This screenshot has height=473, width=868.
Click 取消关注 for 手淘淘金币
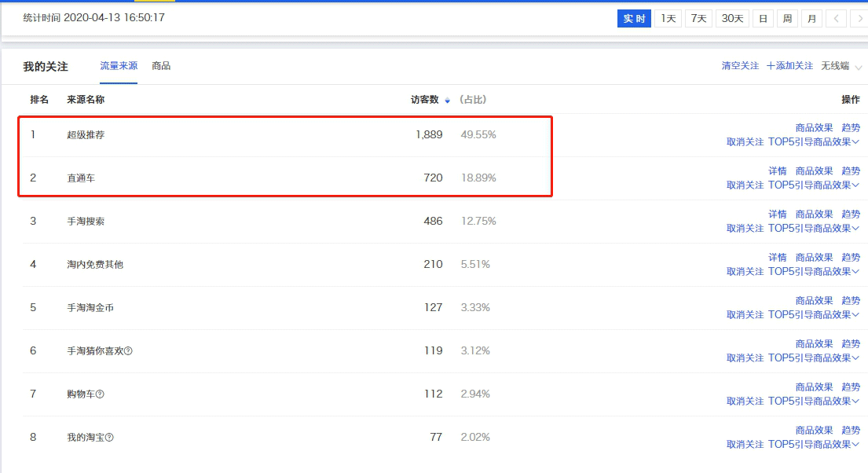pyautogui.click(x=745, y=315)
